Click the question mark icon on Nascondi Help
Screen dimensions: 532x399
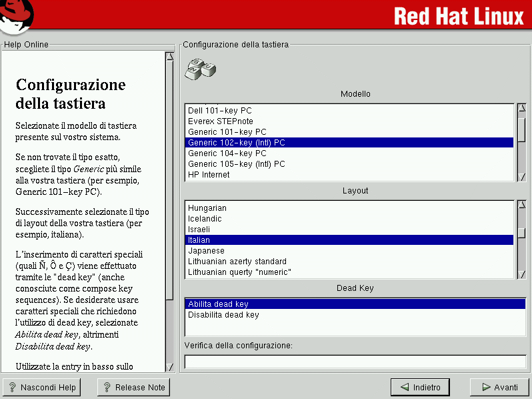click(11, 387)
